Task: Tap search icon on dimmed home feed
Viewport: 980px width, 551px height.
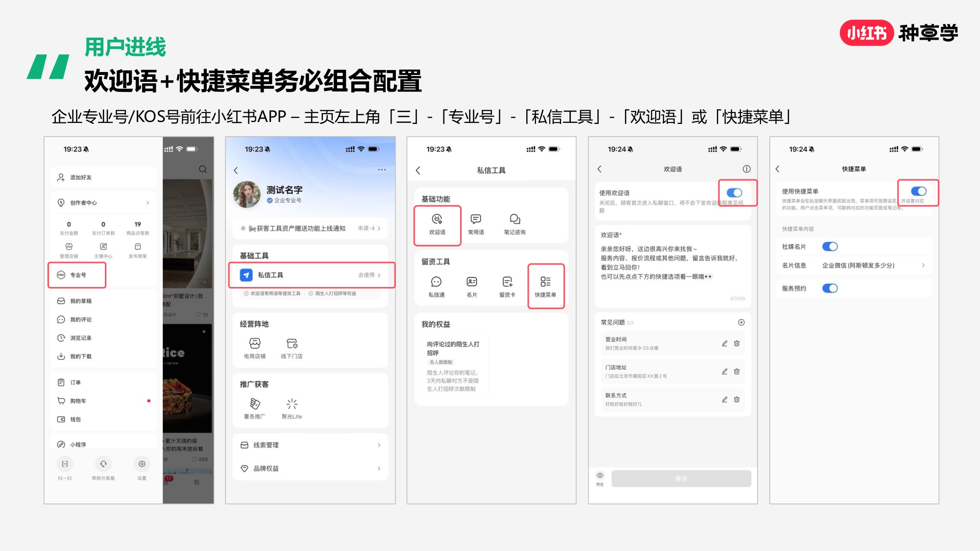Action: (202, 169)
